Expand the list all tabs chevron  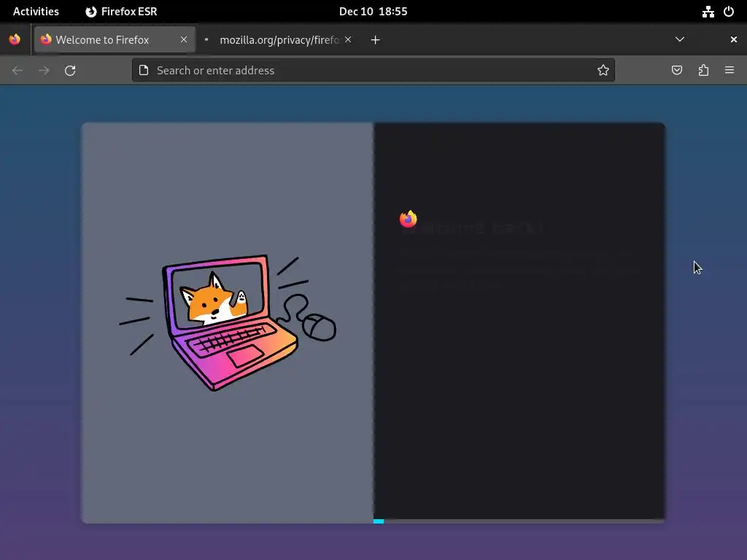pos(680,39)
